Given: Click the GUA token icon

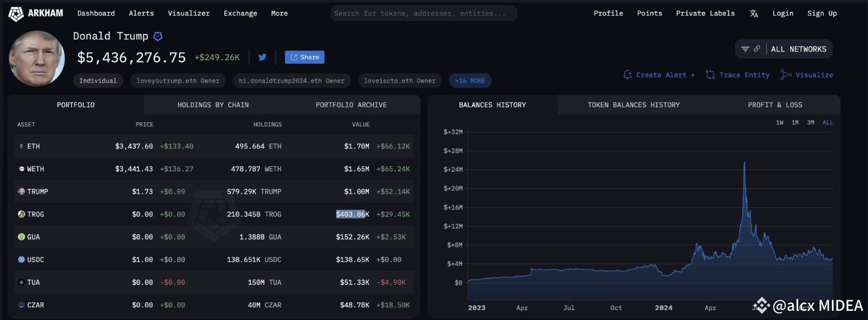Looking at the screenshot, I should point(21,237).
